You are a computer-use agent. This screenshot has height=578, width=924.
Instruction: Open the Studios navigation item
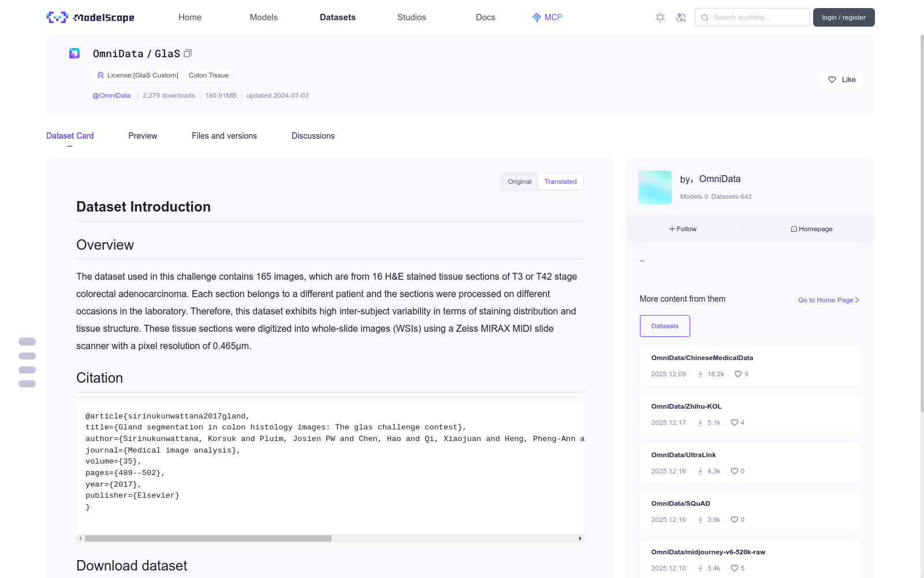[x=412, y=17]
